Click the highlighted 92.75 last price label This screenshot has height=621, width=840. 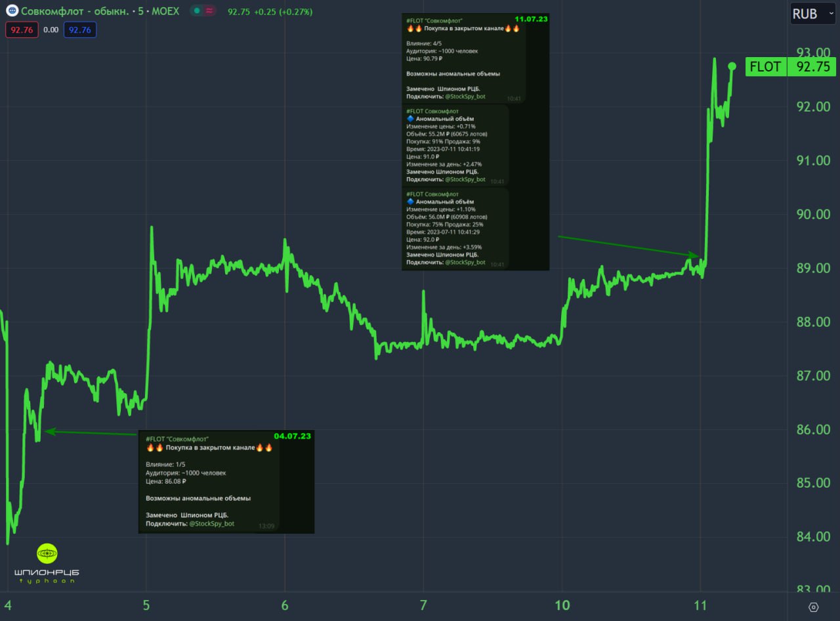[x=813, y=66]
